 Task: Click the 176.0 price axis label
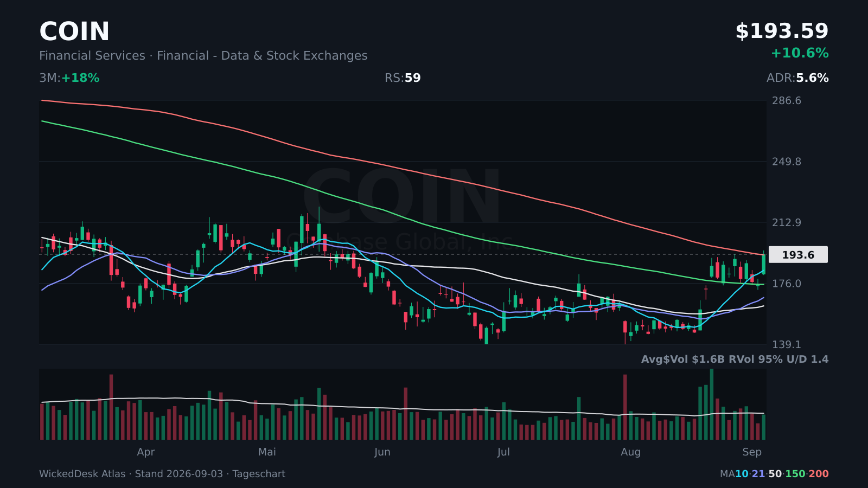point(787,284)
